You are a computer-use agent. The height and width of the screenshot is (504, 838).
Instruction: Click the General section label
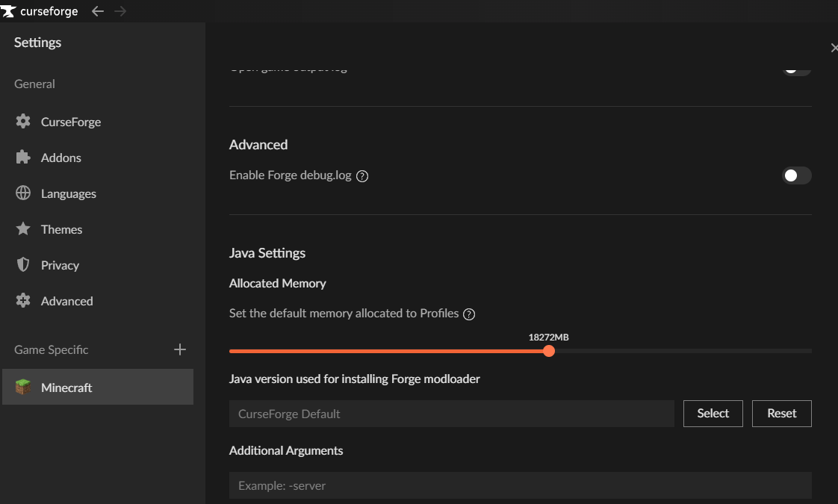[x=34, y=84]
